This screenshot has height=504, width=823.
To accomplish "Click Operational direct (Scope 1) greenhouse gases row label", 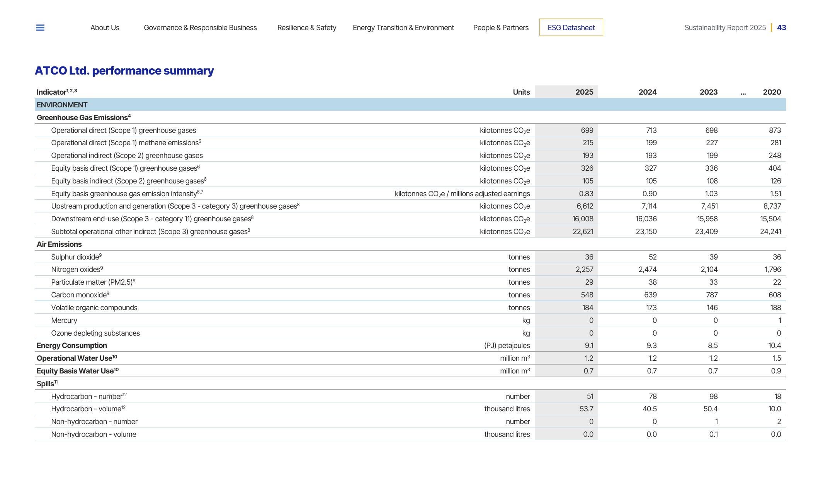I will 124,131.
